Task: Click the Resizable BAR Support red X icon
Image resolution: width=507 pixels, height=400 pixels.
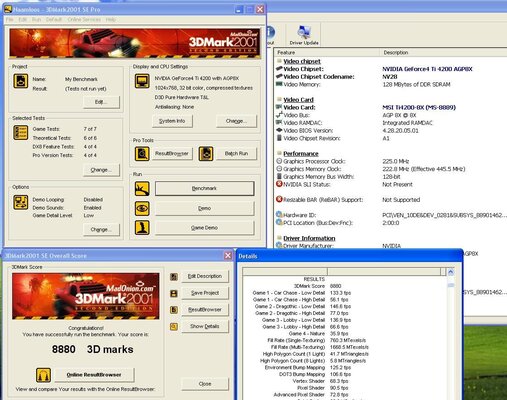Action: (x=279, y=199)
